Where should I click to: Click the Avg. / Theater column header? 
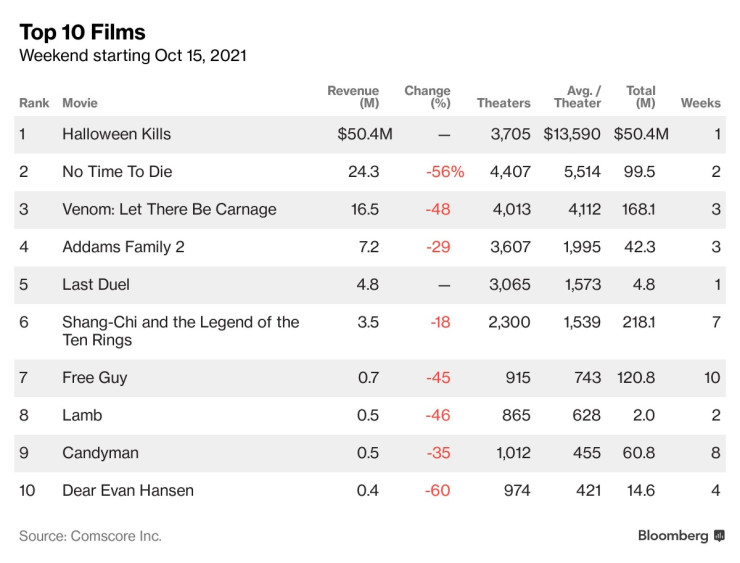577,97
